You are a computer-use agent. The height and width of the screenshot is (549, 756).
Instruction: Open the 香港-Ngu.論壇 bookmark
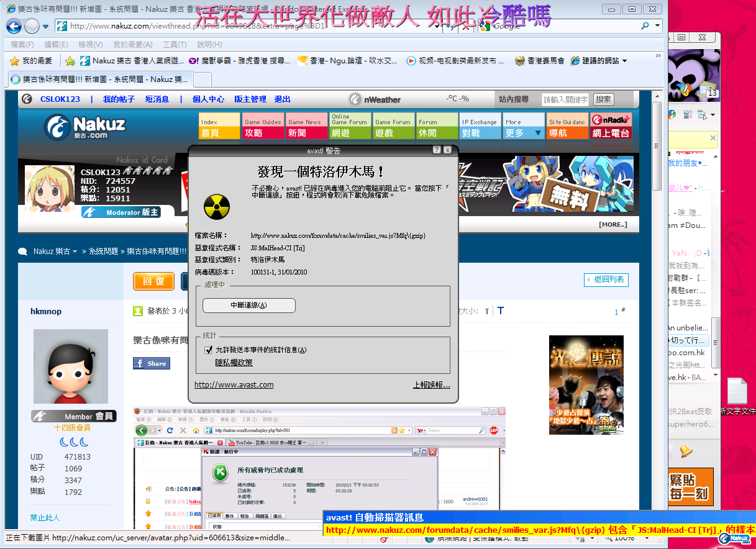point(347,61)
